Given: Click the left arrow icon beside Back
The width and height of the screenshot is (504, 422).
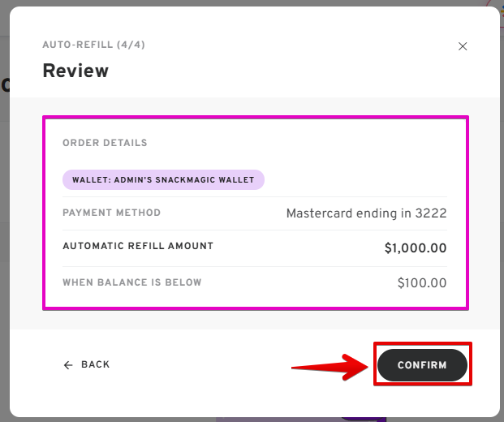Looking at the screenshot, I should pyautogui.click(x=68, y=365).
